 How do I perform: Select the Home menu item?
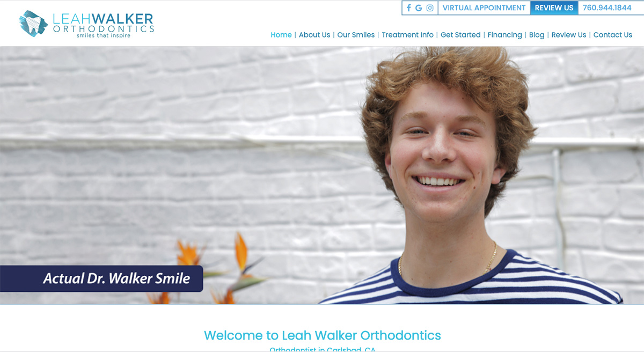coord(281,35)
